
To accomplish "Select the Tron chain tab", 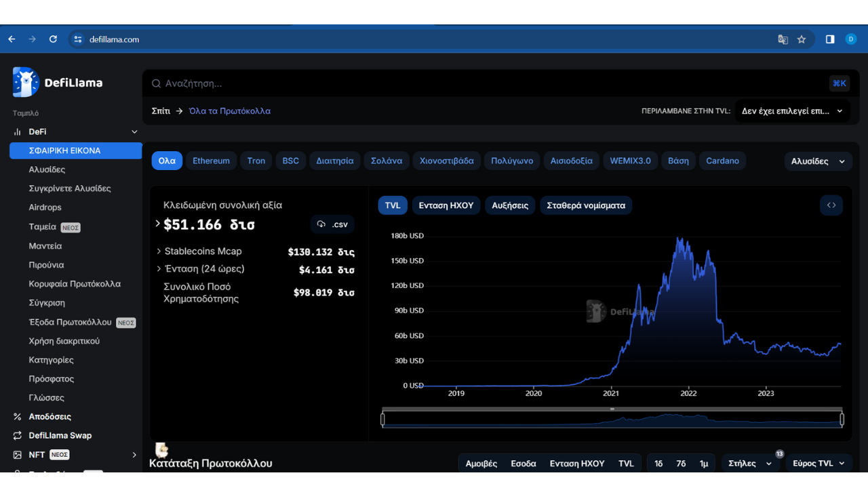I will pyautogui.click(x=256, y=161).
